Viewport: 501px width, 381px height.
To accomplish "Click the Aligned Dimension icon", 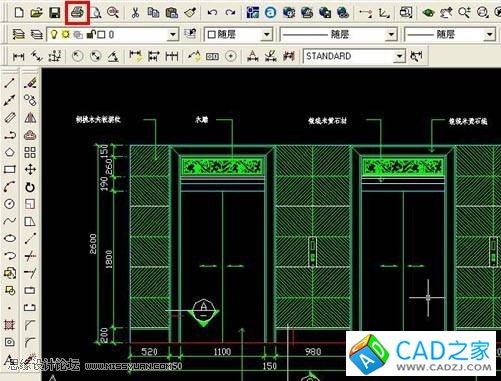I will click(36, 56).
